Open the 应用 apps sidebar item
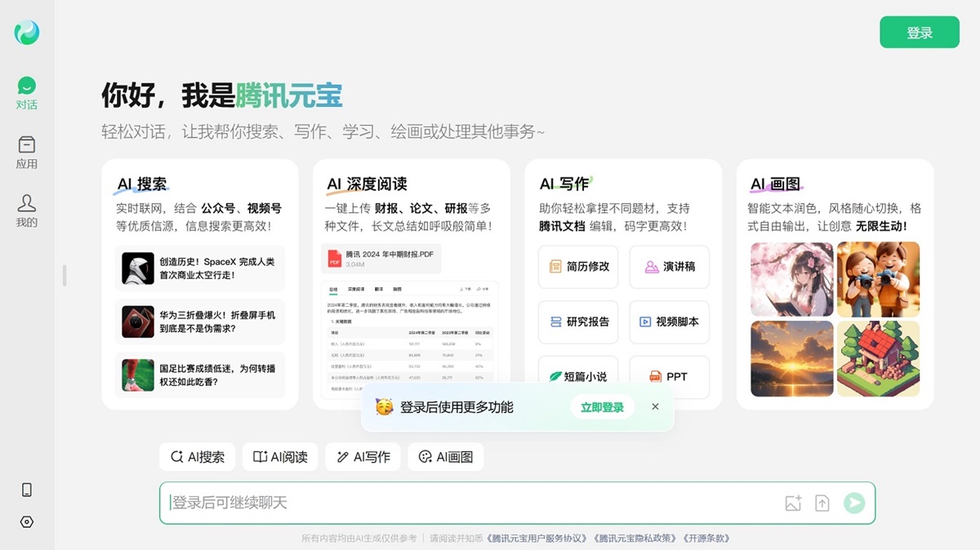Screen dimensions: 980x550 [x=27, y=153]
